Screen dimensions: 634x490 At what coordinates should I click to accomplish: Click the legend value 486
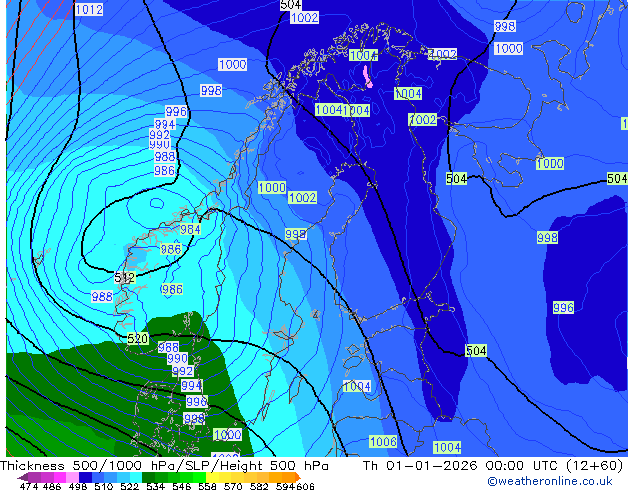click(x=52, y=486)
